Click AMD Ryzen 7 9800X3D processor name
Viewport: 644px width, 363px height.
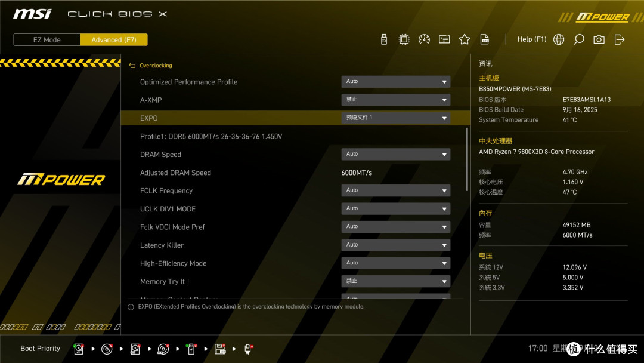(537, 152)
